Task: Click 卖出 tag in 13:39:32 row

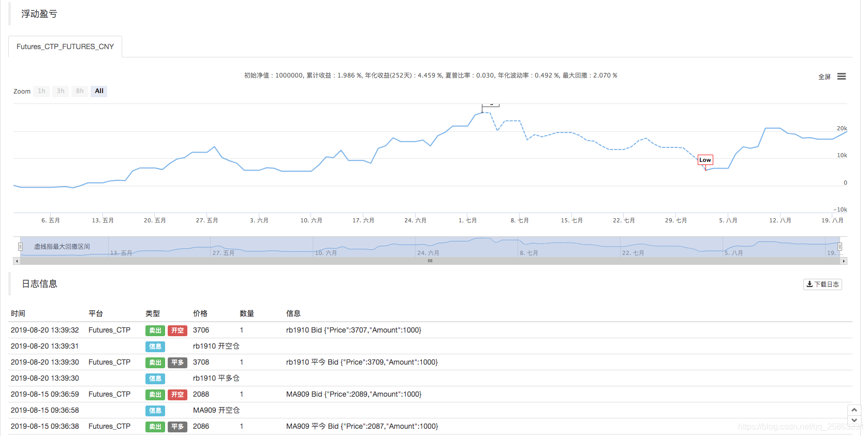Action: (x=155, y=330)
